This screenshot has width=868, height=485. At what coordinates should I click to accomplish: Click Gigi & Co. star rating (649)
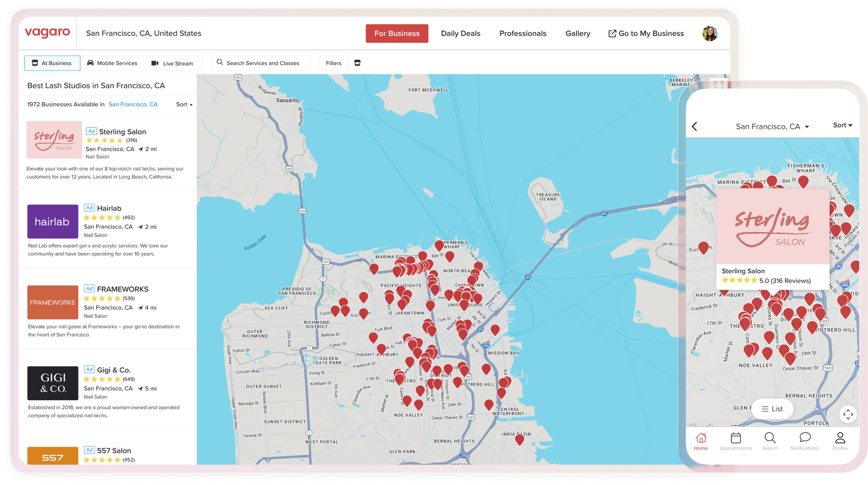coord(102,380)
